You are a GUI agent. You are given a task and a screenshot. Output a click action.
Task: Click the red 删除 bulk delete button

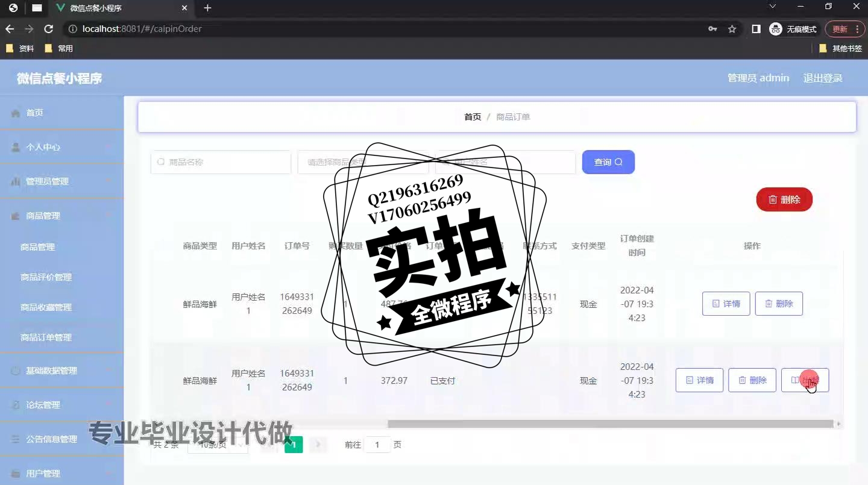[784, 199]
